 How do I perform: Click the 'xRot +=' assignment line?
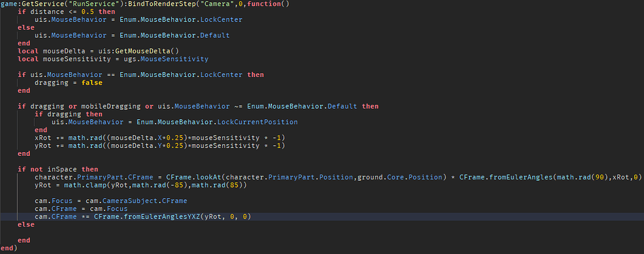[160, 138]
